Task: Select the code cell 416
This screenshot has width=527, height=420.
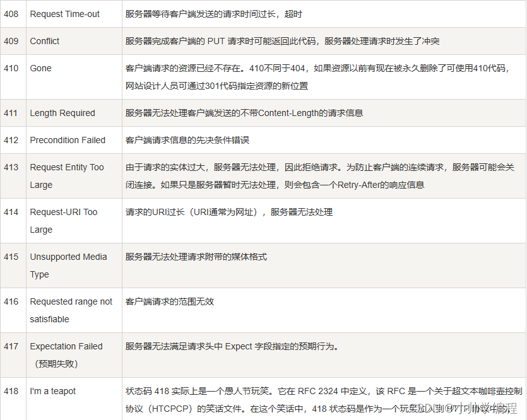Action: click(13, 310)
